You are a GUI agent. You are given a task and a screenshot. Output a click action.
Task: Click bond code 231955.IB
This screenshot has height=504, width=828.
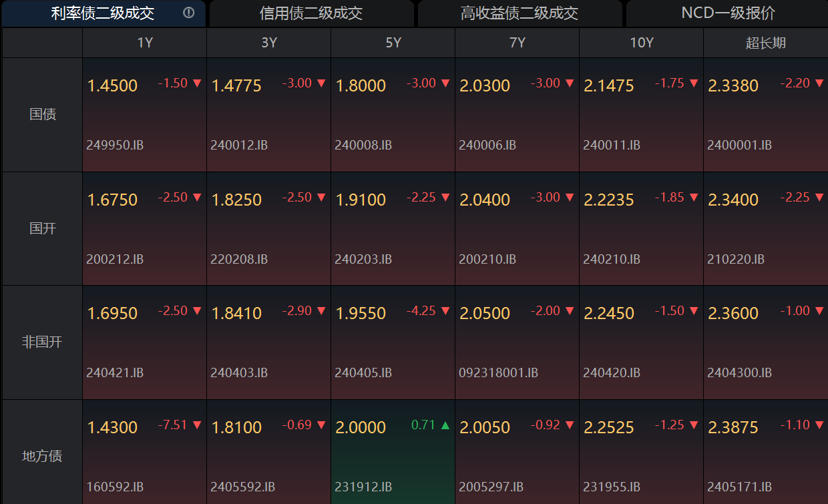coord(612,487)
